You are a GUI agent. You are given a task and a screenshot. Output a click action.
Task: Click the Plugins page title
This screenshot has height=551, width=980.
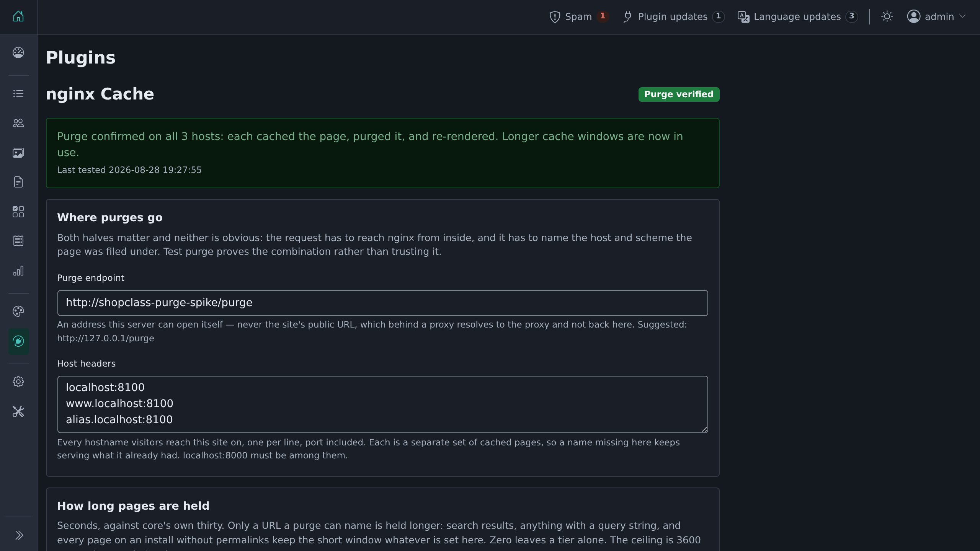pos(80,58)
